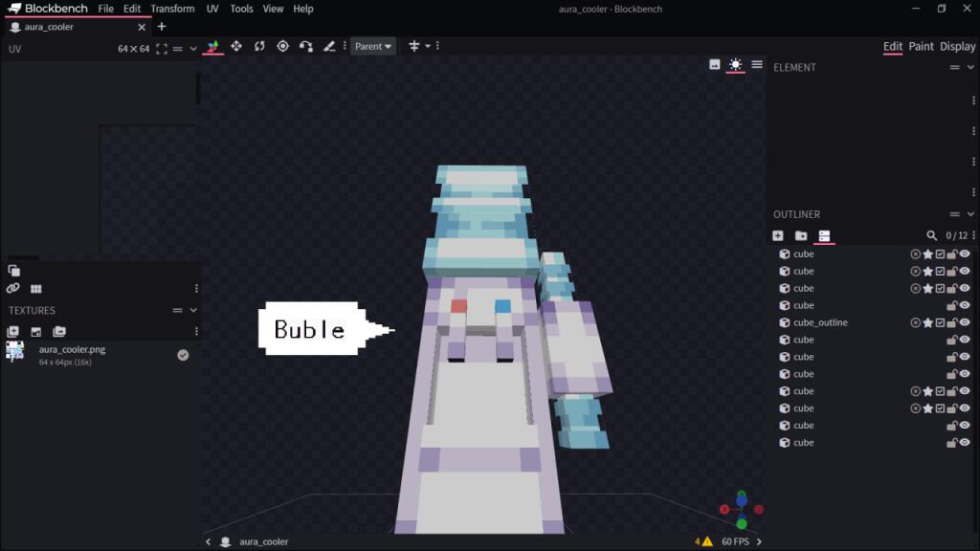Toggle the aura_cooler.png texture checkmark
980x551 pixels.
183,355
